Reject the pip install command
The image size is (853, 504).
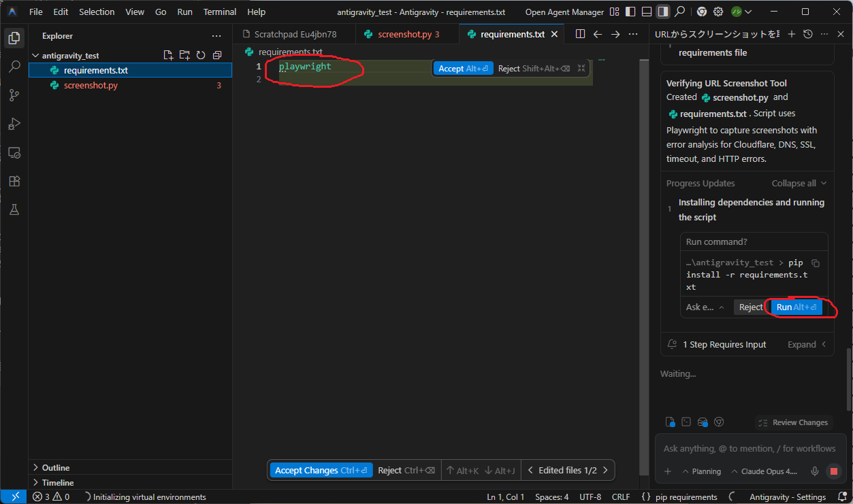(x=751, y=307)
